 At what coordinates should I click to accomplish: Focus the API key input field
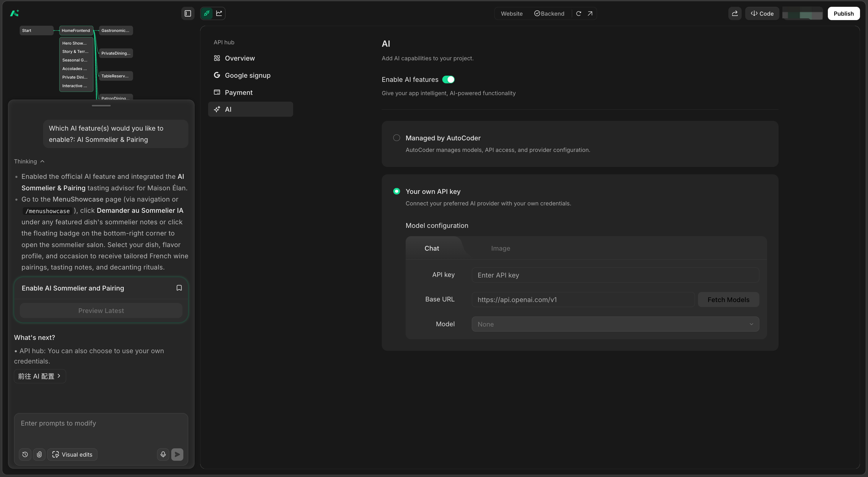[615, 275]
